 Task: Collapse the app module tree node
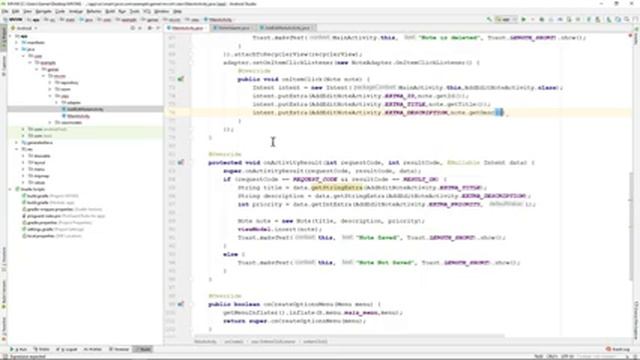[x=11, y=36]
